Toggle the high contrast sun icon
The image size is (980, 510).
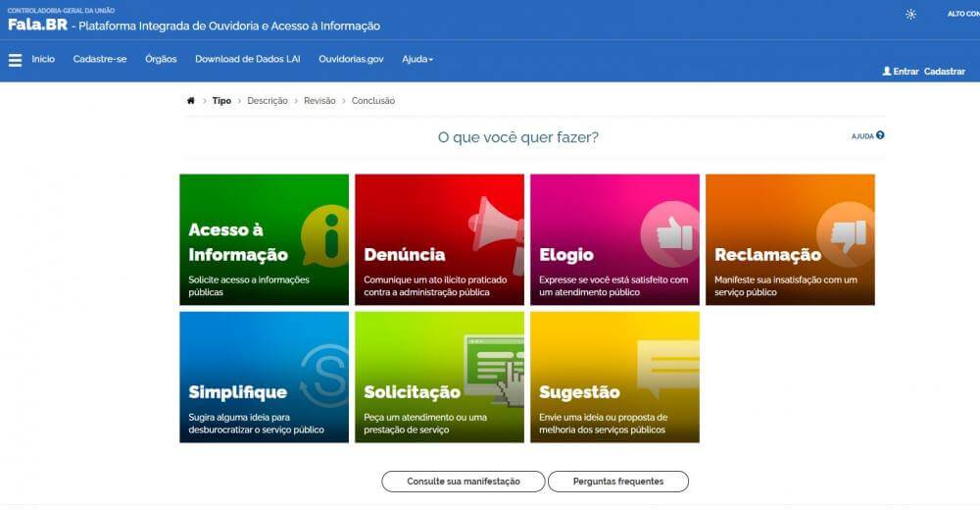coord(910,15)
